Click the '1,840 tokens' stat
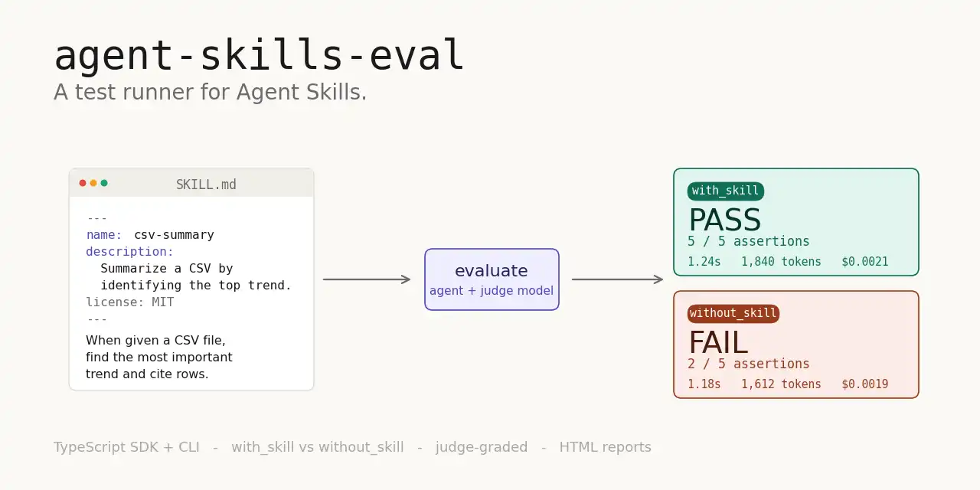The image size is (980, 490). (x=781, y=262)
